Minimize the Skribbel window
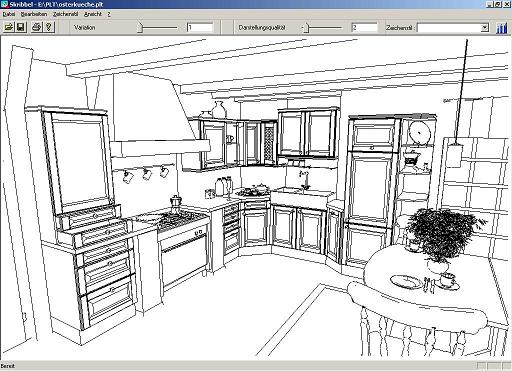 click(x=490, y=4)
